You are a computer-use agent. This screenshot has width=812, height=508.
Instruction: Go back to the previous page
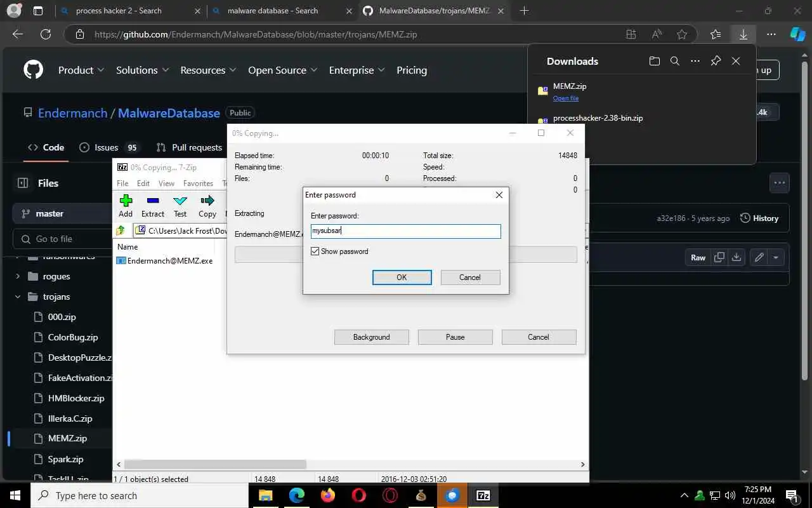pyautogui.click(x=18, y=34)
